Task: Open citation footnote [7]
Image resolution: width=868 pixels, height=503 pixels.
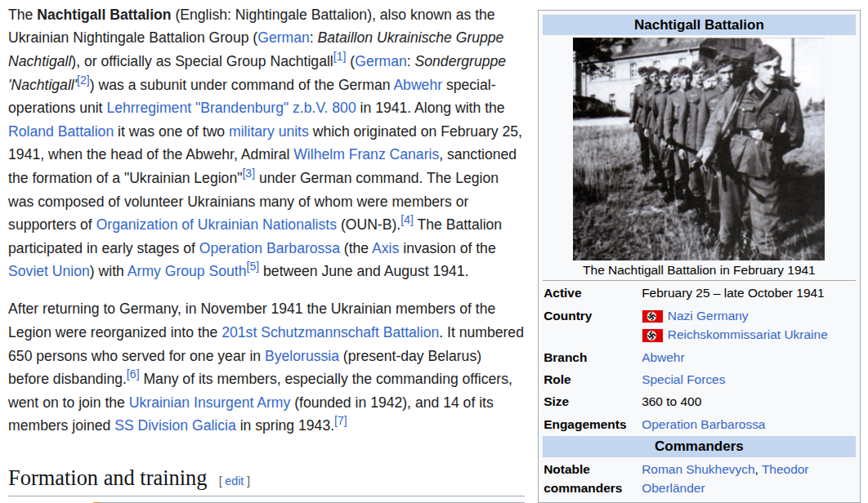Action: pyautogui.click(x=341, y=421)
